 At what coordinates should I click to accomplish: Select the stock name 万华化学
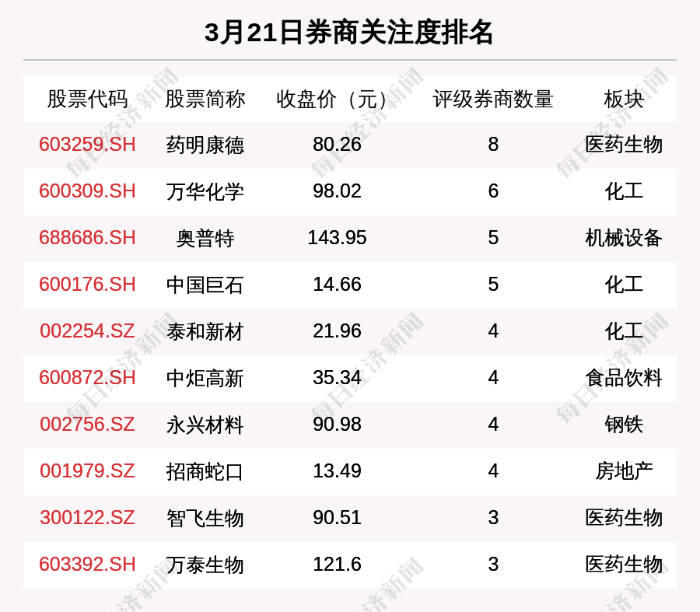click(x=205, y=191)
